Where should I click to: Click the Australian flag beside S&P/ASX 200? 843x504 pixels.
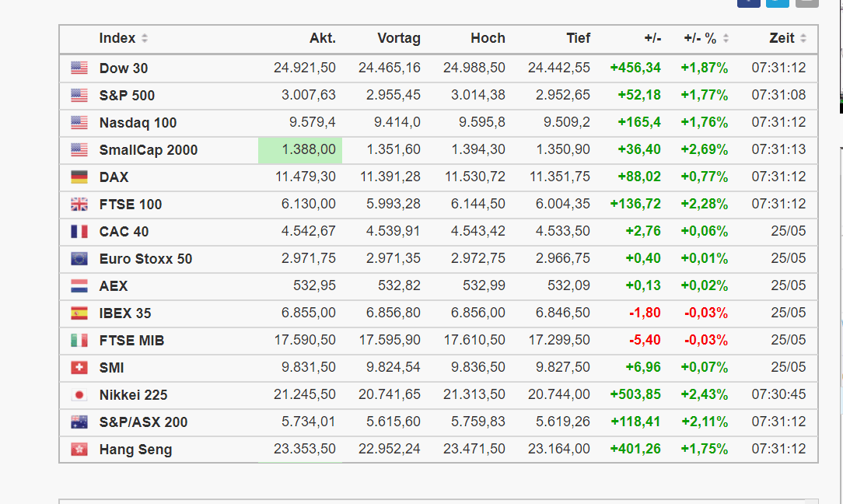[79, 422]
